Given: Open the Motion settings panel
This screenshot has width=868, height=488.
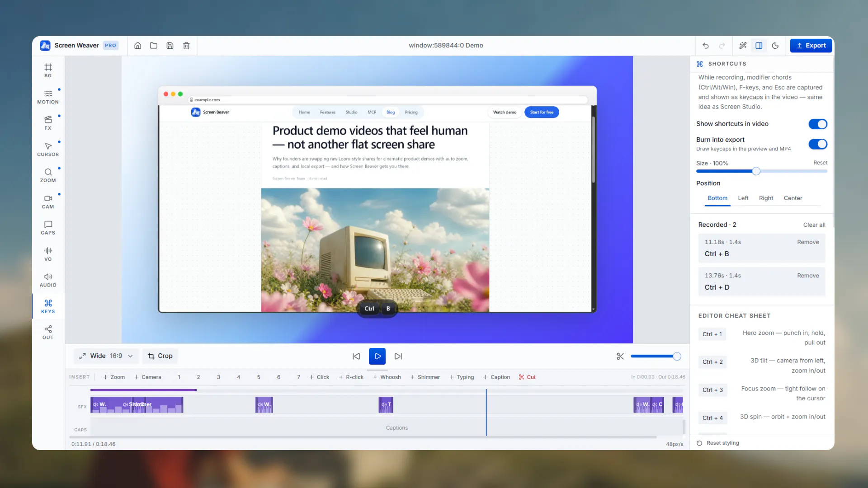Looking at the screenshot, I should (48, 97).
